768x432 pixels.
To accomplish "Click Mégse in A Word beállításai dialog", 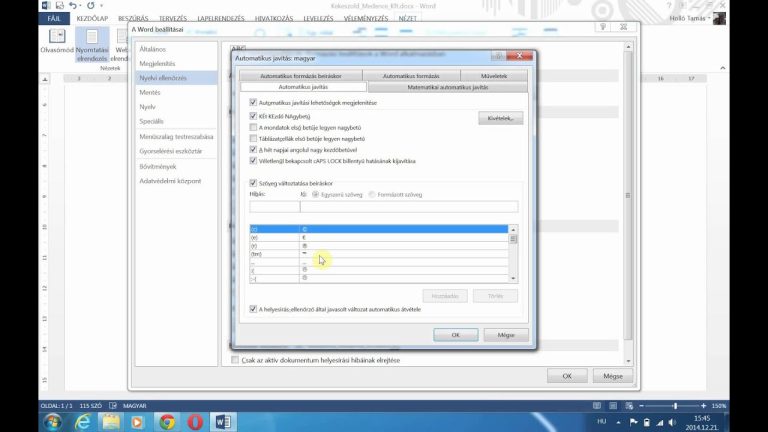I will (613, 376).
